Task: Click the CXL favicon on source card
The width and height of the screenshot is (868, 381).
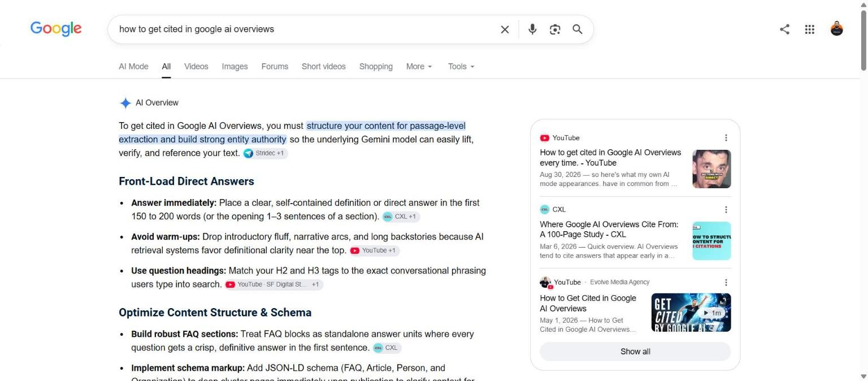Action: point(545,210)
